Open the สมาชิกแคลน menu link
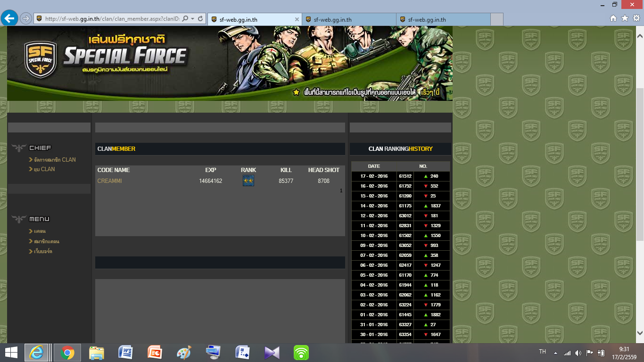 click(46, 241)
